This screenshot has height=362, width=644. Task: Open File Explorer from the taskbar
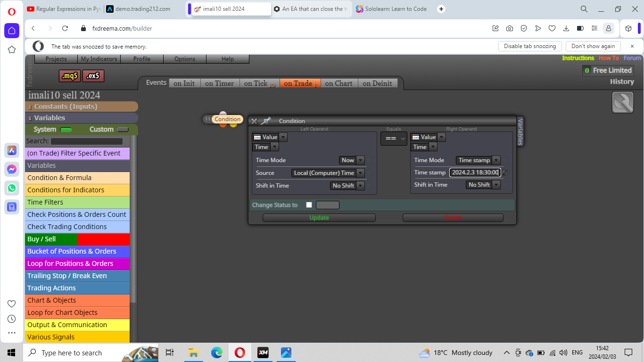point(193,353)
